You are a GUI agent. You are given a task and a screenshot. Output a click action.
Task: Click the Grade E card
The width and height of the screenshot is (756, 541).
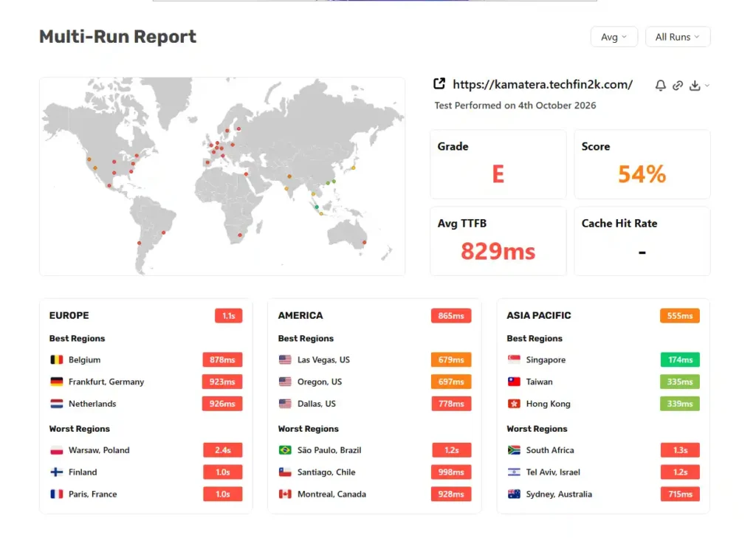click(498, 164)
